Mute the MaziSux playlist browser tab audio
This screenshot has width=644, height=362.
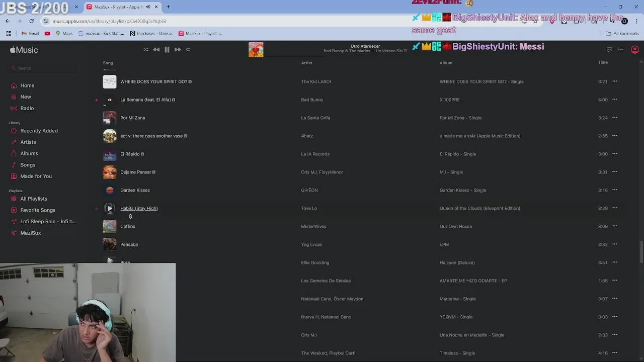[x=148, y=7]
